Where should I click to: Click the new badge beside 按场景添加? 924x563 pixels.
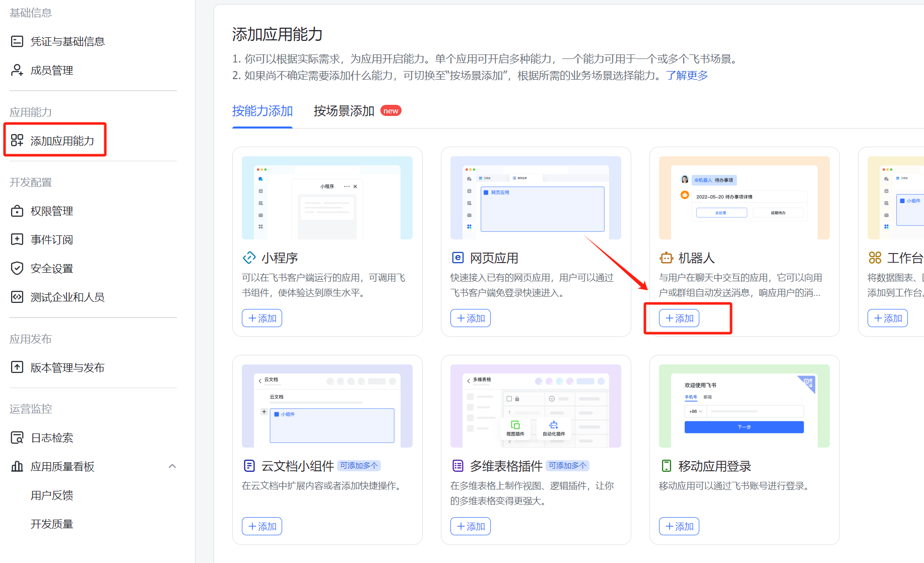click(x=391, y=111)
